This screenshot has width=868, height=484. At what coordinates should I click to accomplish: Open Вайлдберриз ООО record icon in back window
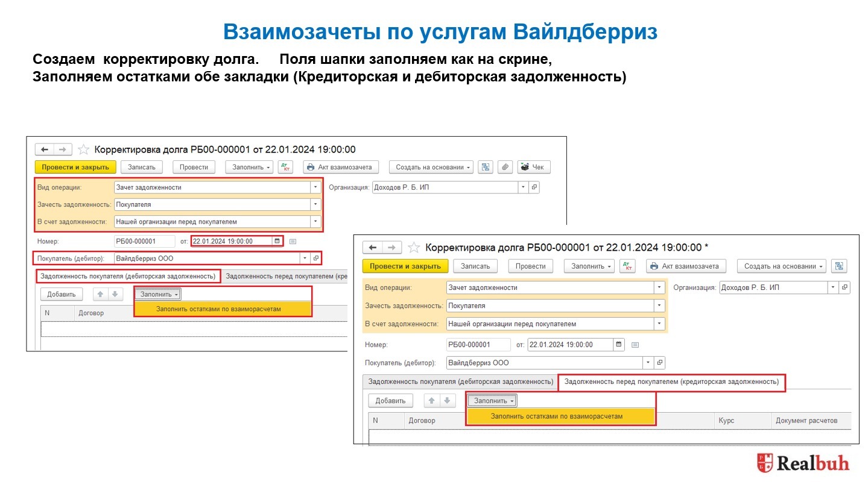tap(315, 259)
